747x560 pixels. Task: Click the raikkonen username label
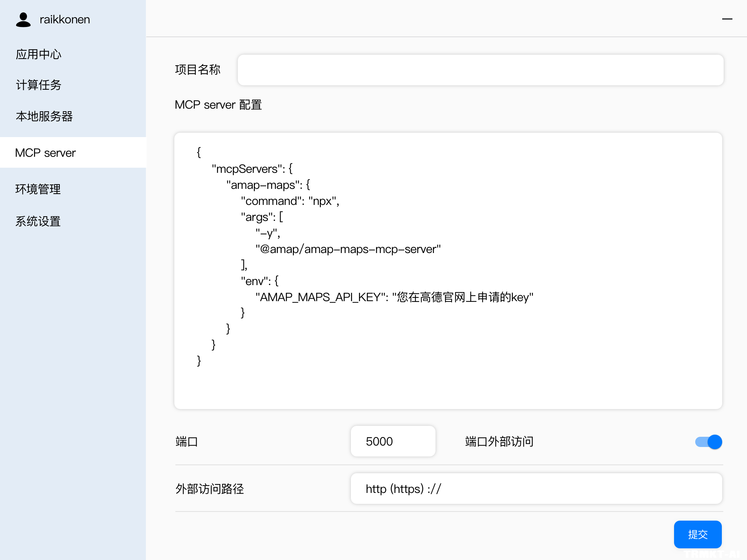tap(64, 19)
